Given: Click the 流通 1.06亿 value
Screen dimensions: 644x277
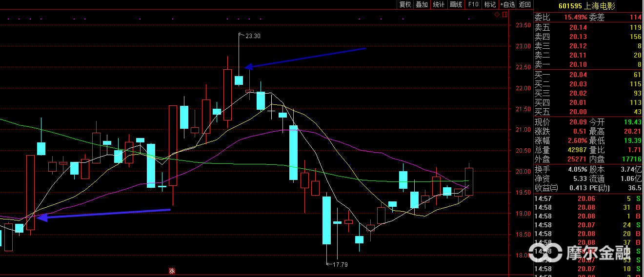Looking at the screenshot, I should coord(631,178).
